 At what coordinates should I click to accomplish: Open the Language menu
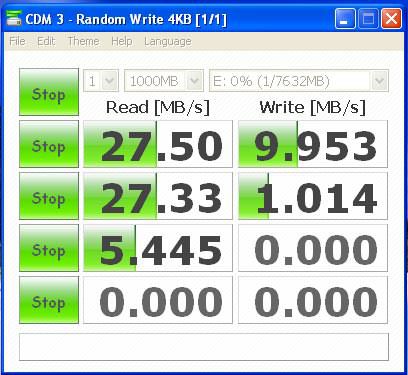(x=168, y=42)
